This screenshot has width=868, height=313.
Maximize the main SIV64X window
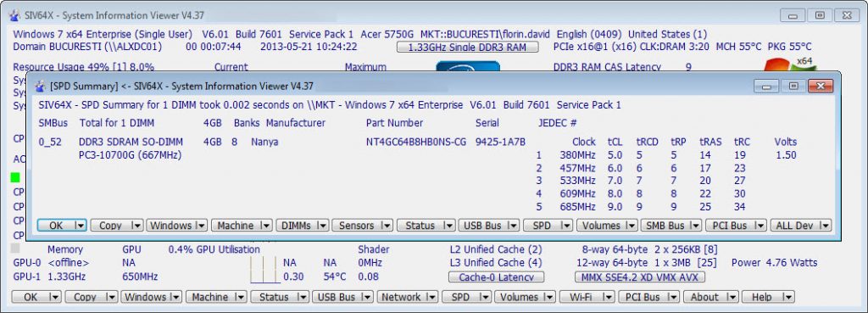tap(821, 15)
